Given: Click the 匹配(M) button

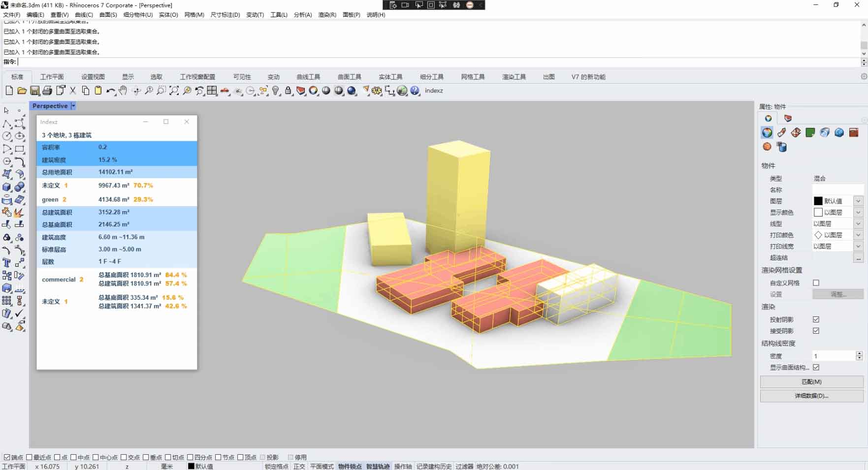Looking at the screenshot, I should coord(811,382).
